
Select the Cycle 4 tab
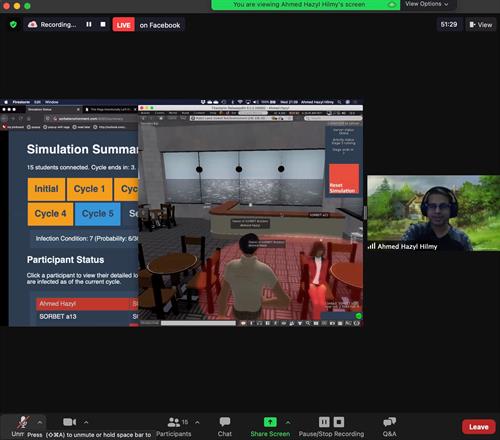[x=50, y=214]
